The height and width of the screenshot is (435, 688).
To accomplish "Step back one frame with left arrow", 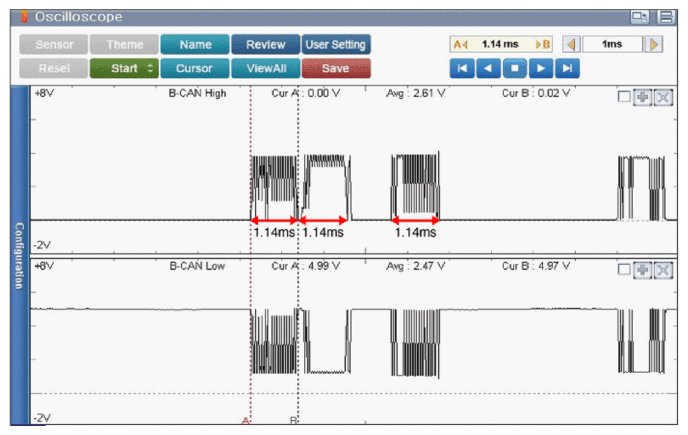I will (x=487, y=69).
